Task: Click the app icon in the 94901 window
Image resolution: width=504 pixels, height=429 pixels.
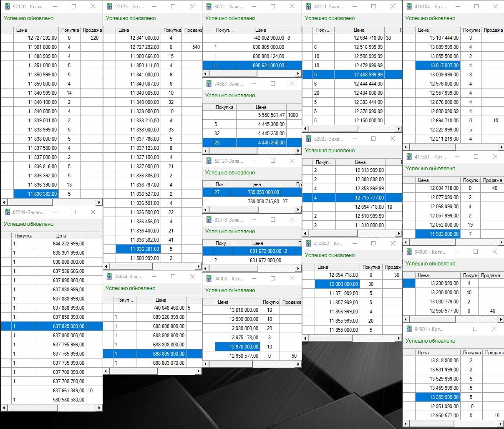Action: point(409,329)
